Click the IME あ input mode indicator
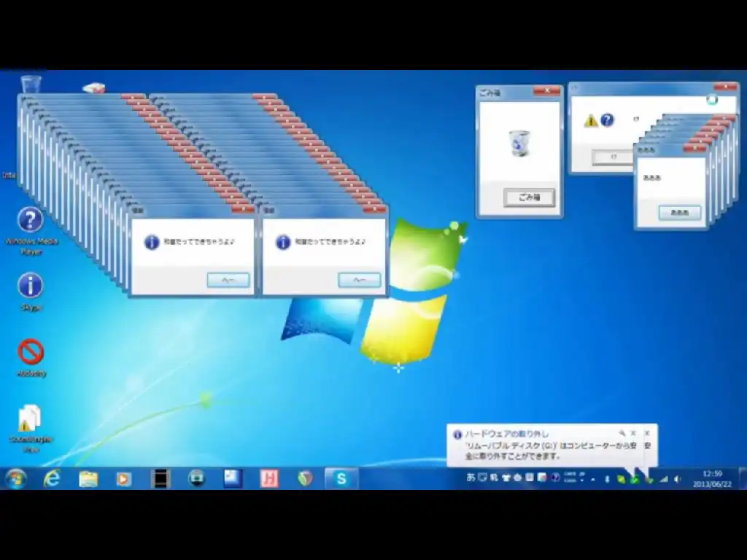Screen dimensions: 747x560 click(x=471, y=477)
